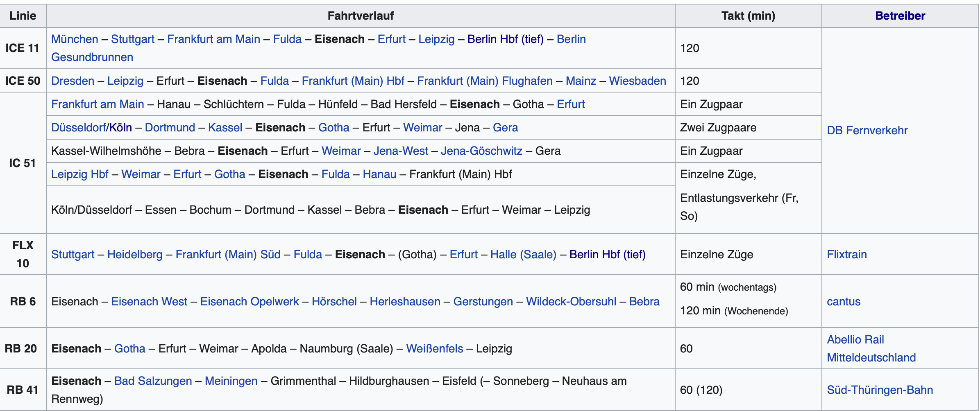980x411 pixels.
Task: Open the Bad Salzungen link
Action: point(153,381)
